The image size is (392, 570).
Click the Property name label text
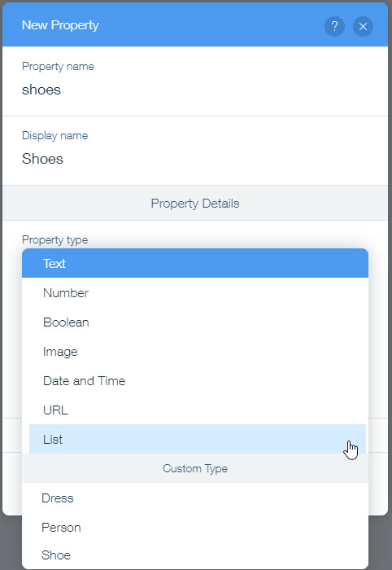(58, 67)
